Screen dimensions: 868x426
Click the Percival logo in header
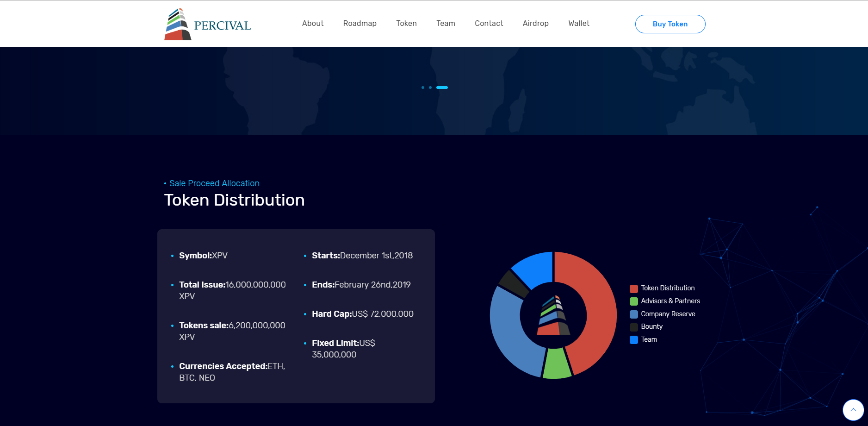[208, 24]
